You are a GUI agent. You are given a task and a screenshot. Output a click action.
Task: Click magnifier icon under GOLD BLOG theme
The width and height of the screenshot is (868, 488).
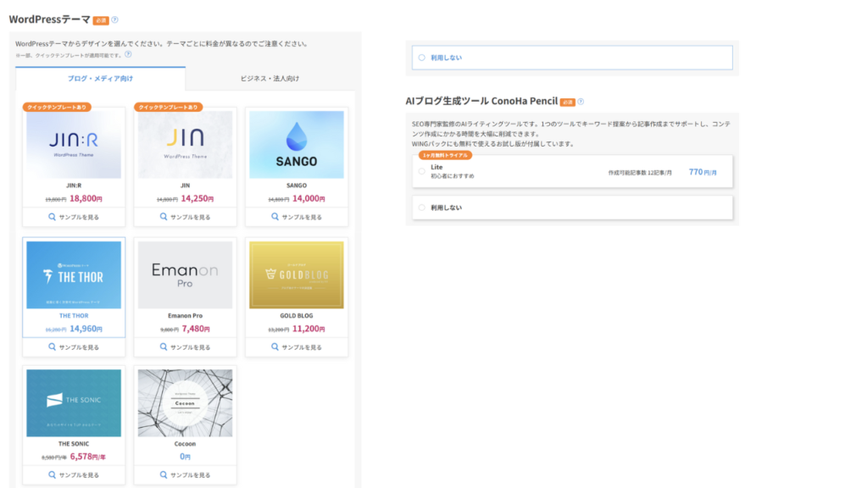point(275,347)
